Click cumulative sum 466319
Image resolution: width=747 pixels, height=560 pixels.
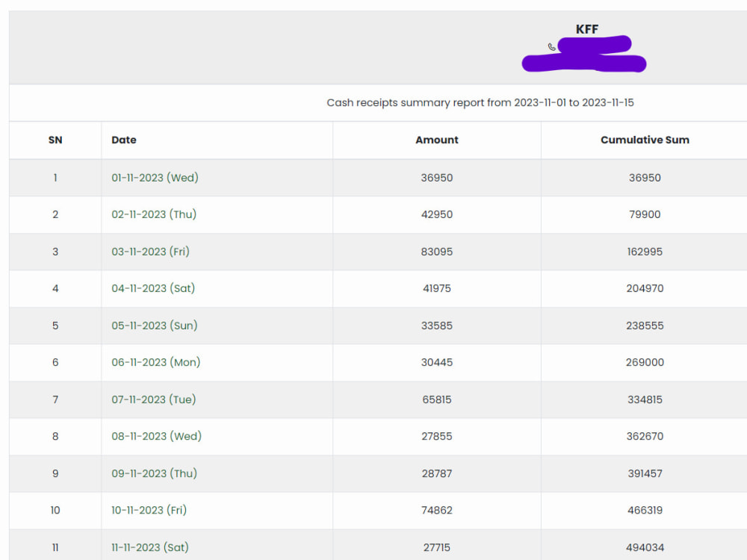coord(645,510)
